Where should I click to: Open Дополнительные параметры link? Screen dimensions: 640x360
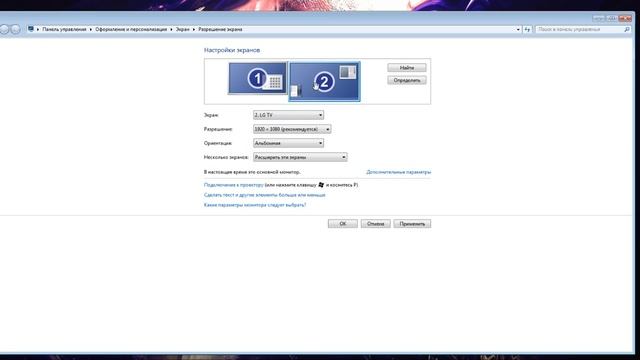click(398, 172)
